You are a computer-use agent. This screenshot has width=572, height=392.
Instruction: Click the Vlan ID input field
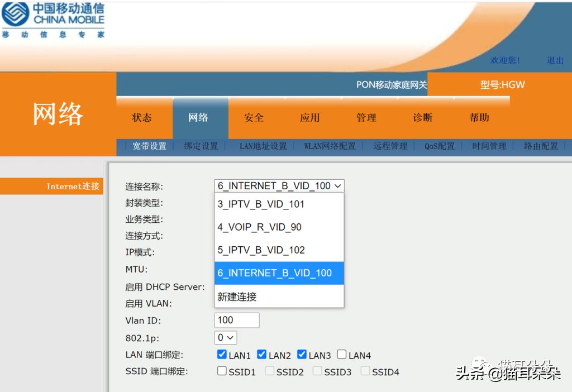tap(237, 320)
